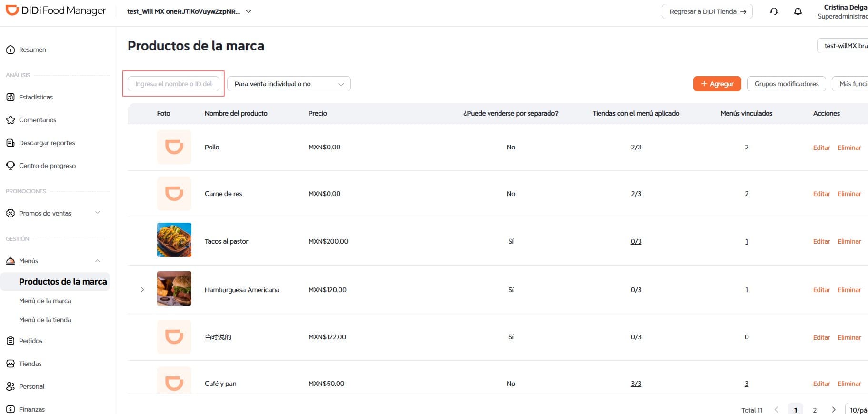
Task: Edit the 当时说的 product
Action: [821, 337]
